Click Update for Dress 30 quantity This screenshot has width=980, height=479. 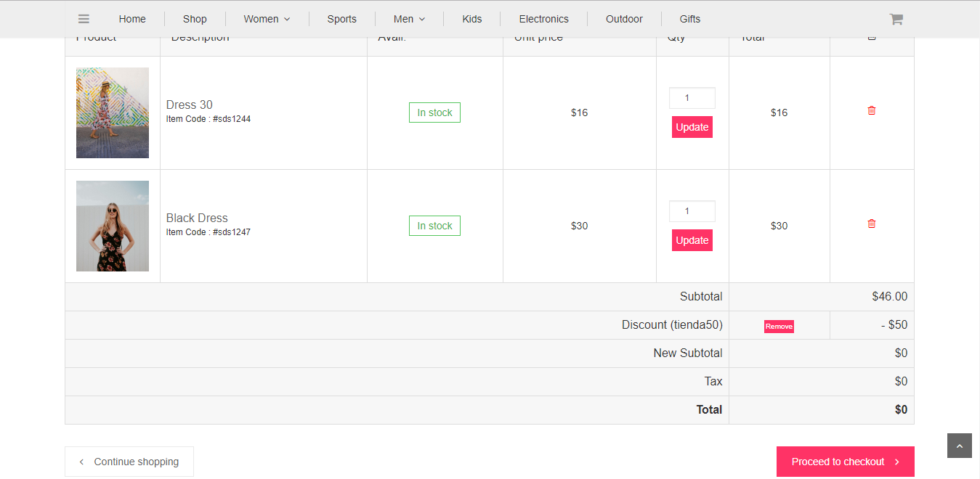click(692, 127)
